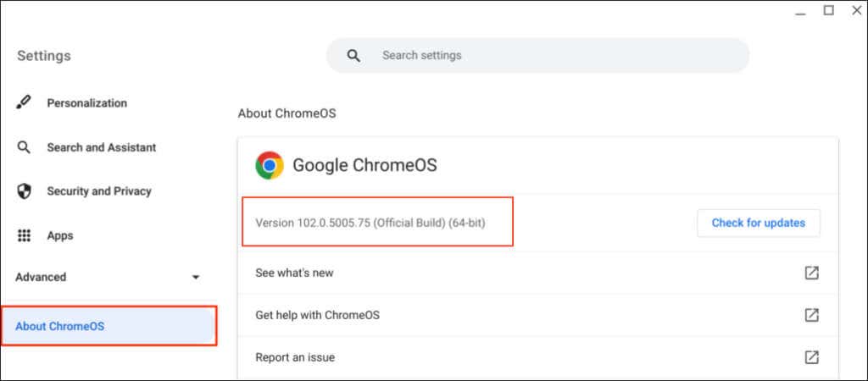Open Get help with ChromeOS
The width and height of the screenshot is (868, 381).
(x=317, y=315)
